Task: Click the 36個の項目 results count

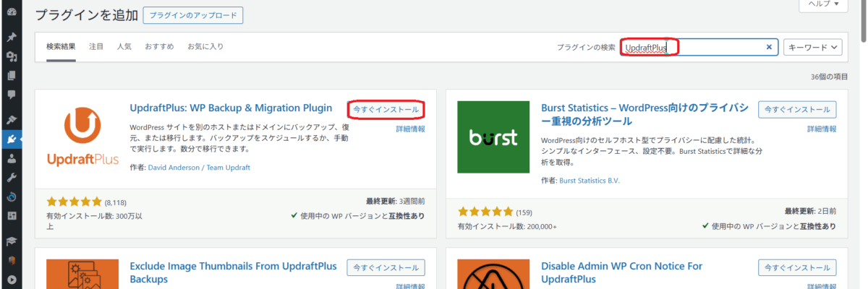Action: [x=830, y=76]
